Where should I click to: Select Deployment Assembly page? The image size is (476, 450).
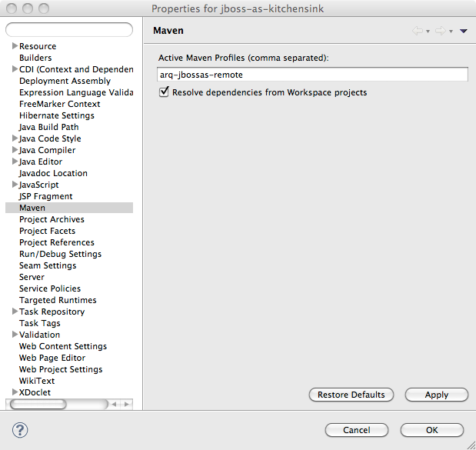[x=65, y=81]
